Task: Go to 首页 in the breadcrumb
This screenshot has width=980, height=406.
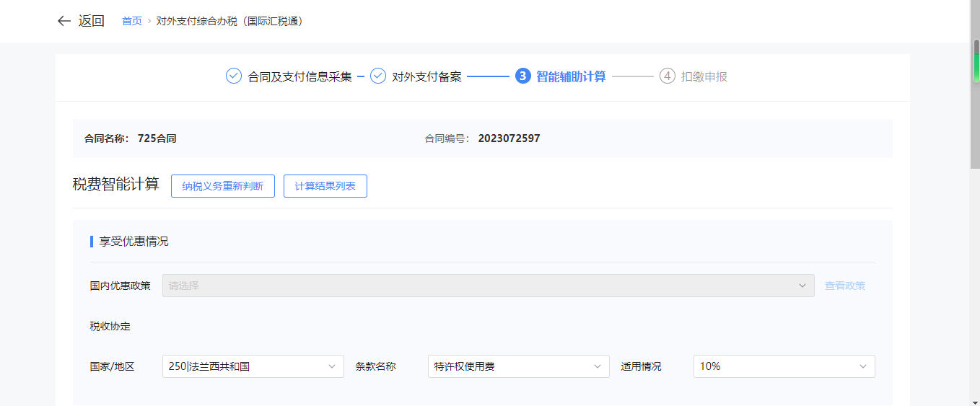Action: [132, 22]
